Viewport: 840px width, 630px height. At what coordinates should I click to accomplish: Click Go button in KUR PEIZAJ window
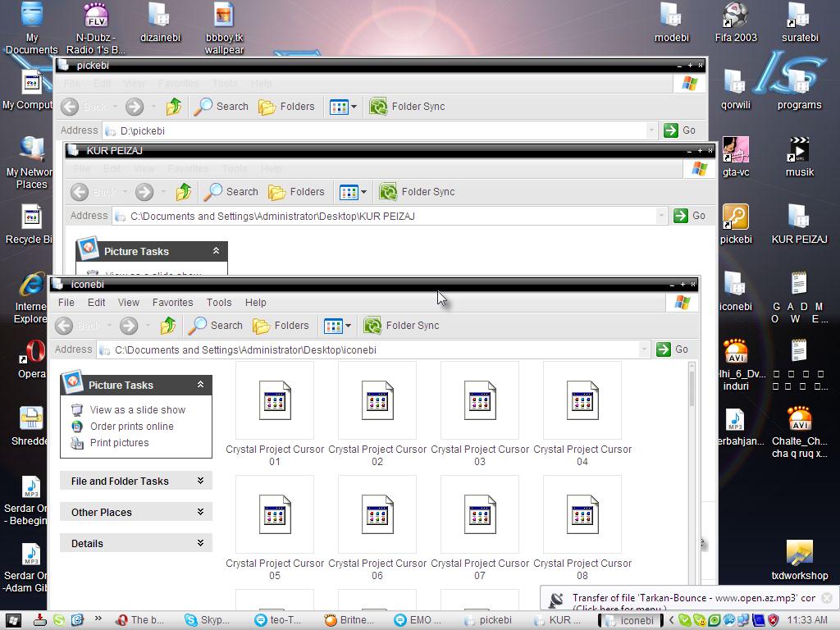689,216
